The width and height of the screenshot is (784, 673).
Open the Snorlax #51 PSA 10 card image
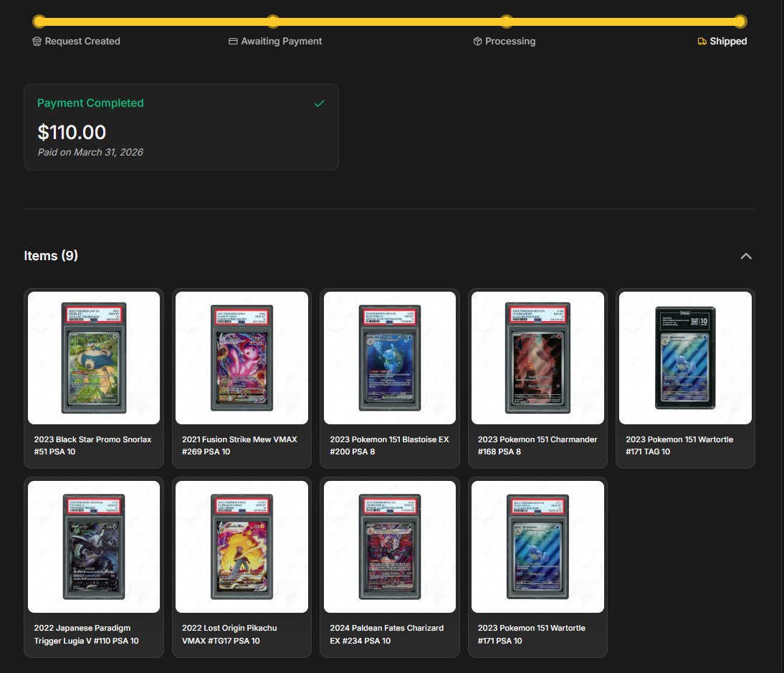(x=94, y=358)
